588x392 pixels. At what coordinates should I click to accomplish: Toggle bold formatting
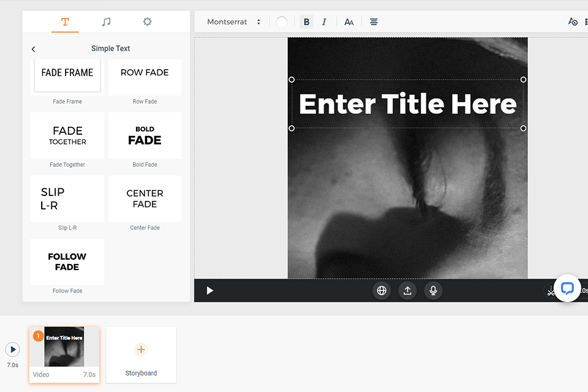(306, 21)
